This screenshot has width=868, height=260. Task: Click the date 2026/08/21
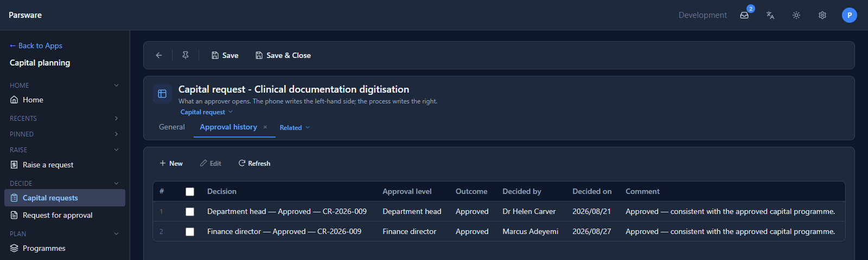pyautogui.click(x=591, y=211)
